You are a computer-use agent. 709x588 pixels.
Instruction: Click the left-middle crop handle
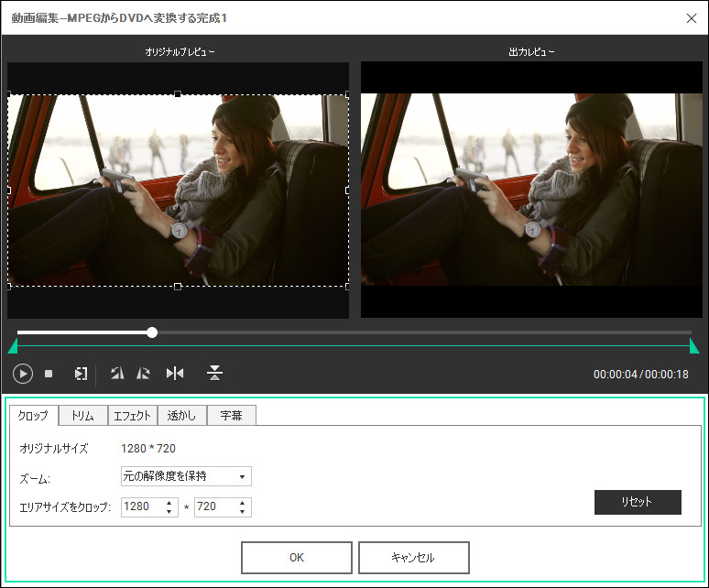tap(9, 191)
